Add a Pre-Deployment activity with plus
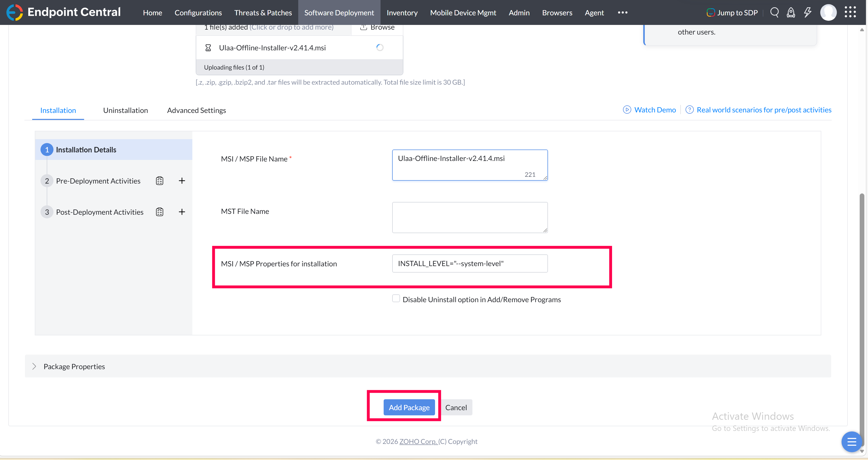This screenshot has width=868, height=460. click(x=182, y=181)
